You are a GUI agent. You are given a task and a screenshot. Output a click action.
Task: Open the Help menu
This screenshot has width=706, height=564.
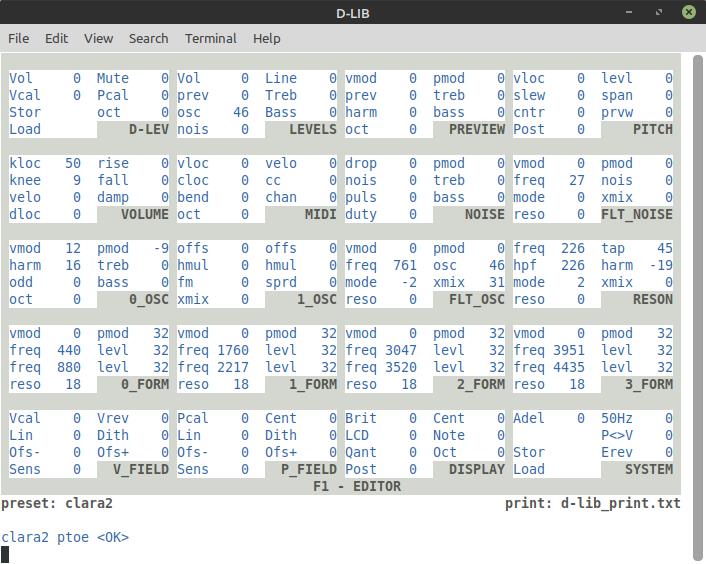[x=267, y=39]
